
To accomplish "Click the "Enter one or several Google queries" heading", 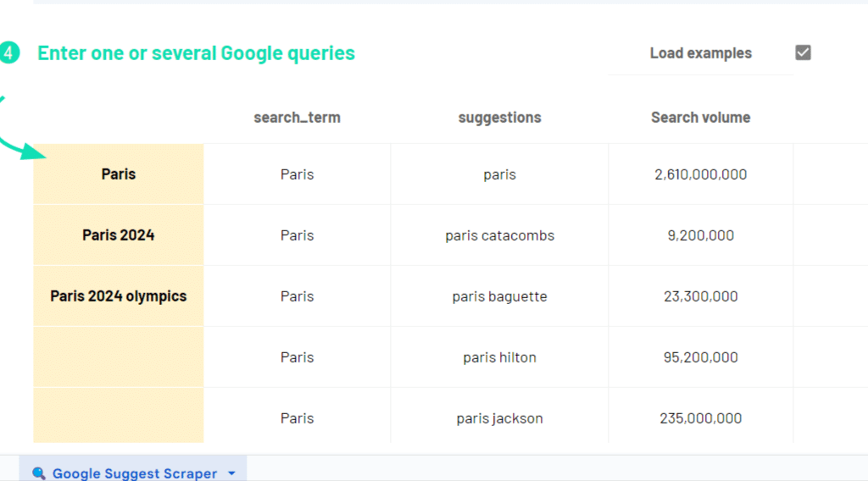I will pyautogui.click(x=196, y=53).
